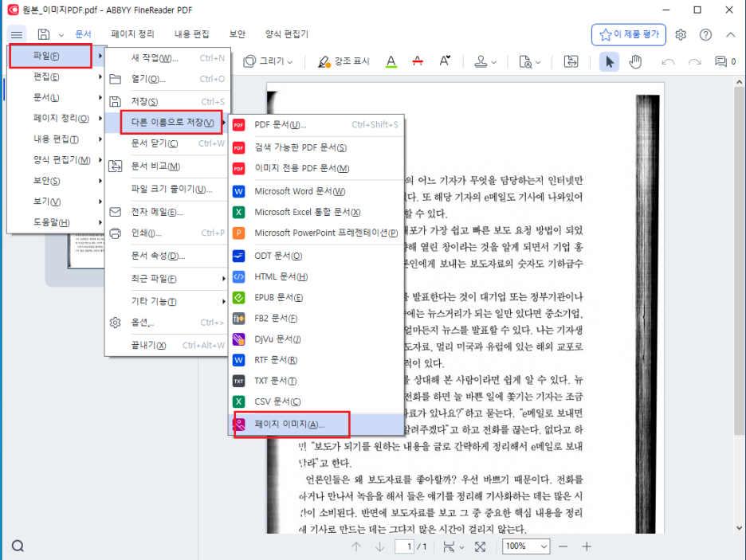The width and height of the screenshot is (746, 560).
Task: Choose 저장 in the File menu
Action: [x=168, y=102]
